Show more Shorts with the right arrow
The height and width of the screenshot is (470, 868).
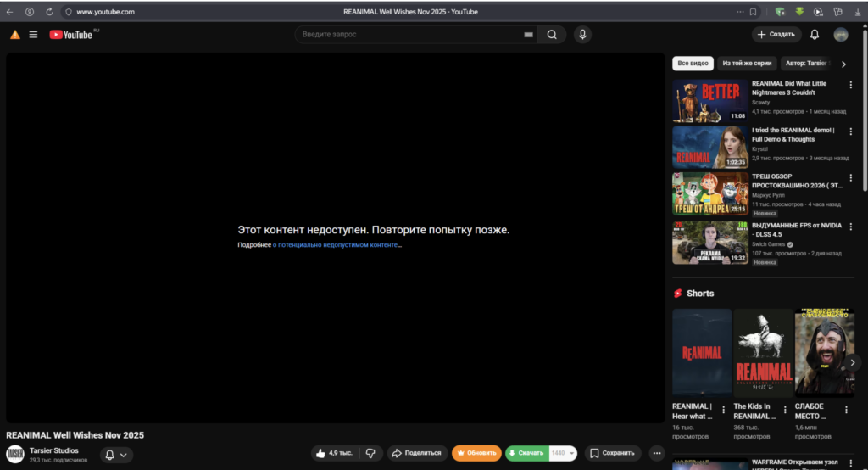853,362
